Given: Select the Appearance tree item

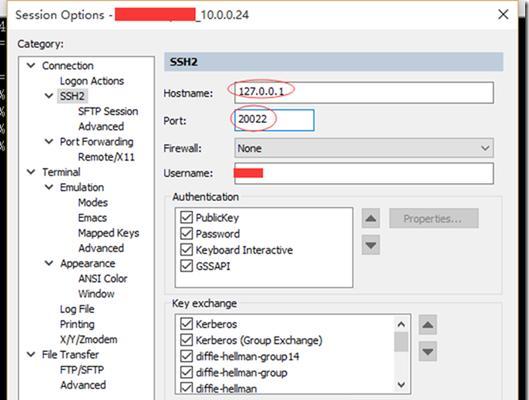Looking at the screenshot, I should coord(88,263).
